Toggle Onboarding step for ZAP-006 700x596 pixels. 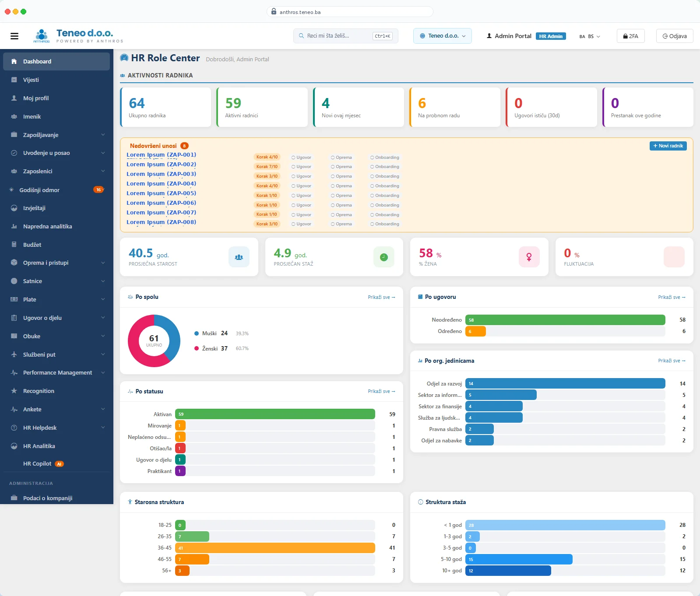(x=385, y=205)
